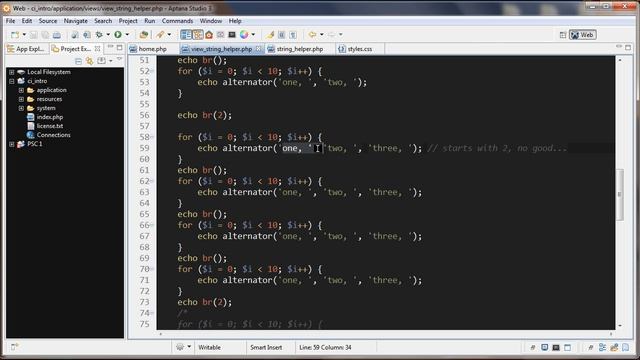Image resolution: width=640 pixels, height=360 pixels.
Task: Open the Project menu
Action: pos(128,21)
